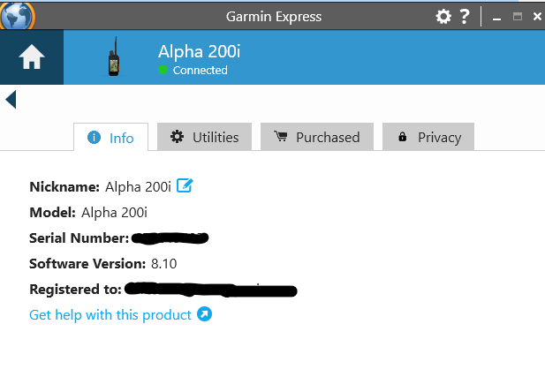This screenshot has width=545, height=392.
Task: Click the external link arrow icon
Action: click(x=204, y=314)
